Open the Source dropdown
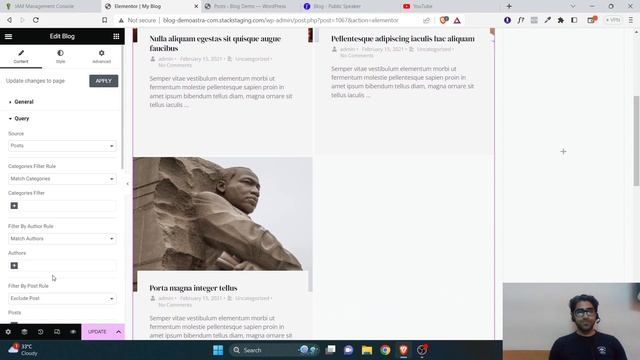 click(62, 146)
